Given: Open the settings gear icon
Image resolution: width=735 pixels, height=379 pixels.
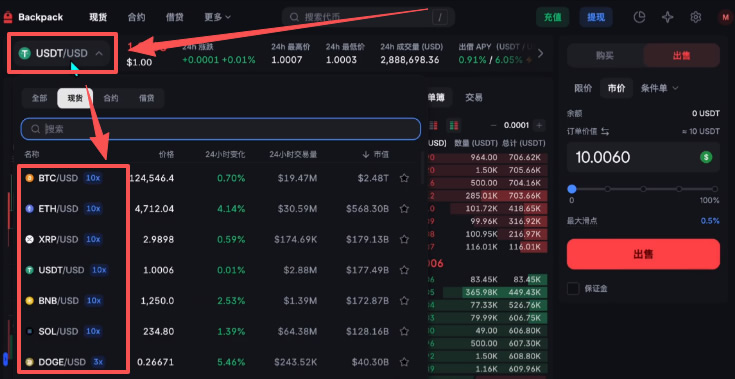Looking at the screenshot, I should [696, 17].
